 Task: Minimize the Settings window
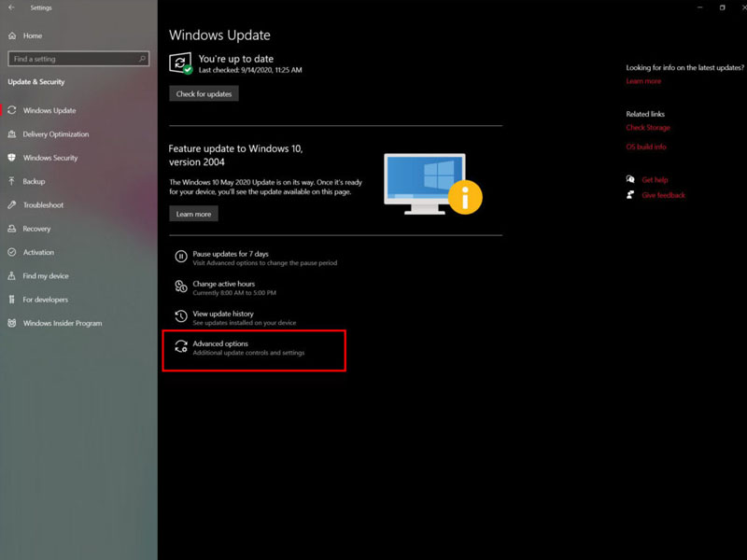click(699, 7)
